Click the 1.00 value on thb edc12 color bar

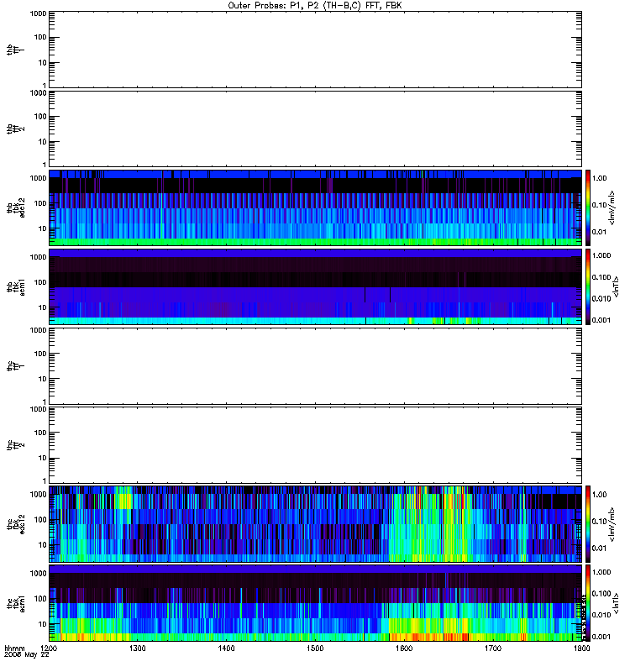599,178
